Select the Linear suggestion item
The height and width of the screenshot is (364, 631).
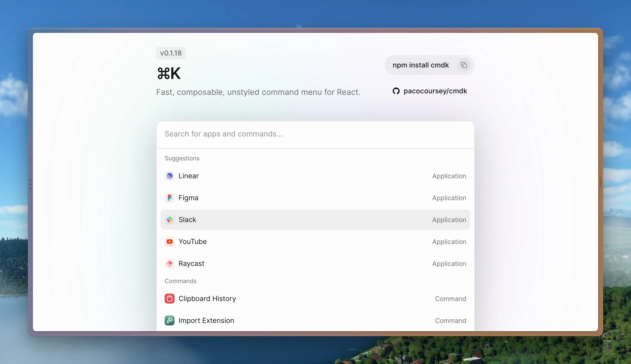pos(315,176)
